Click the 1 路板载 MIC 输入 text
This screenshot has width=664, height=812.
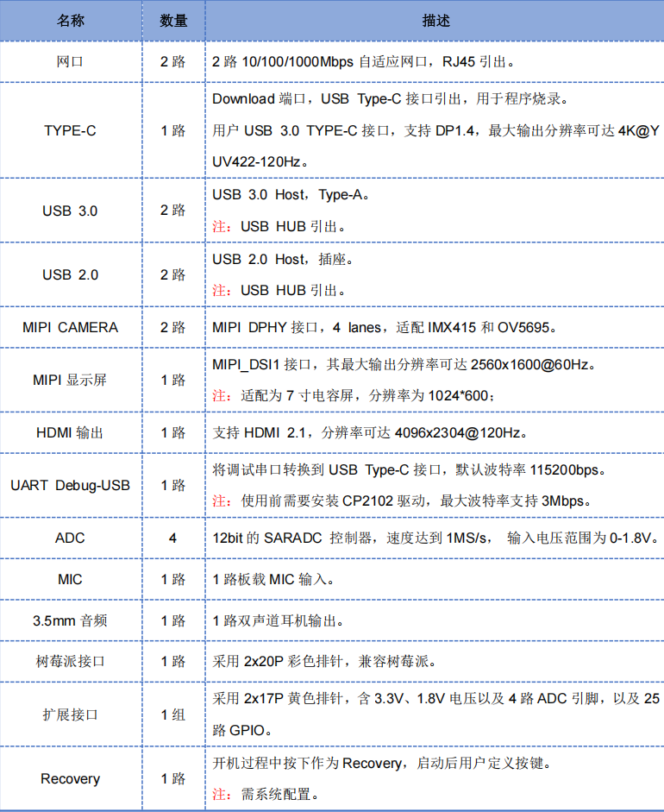[x=272, y=579]
